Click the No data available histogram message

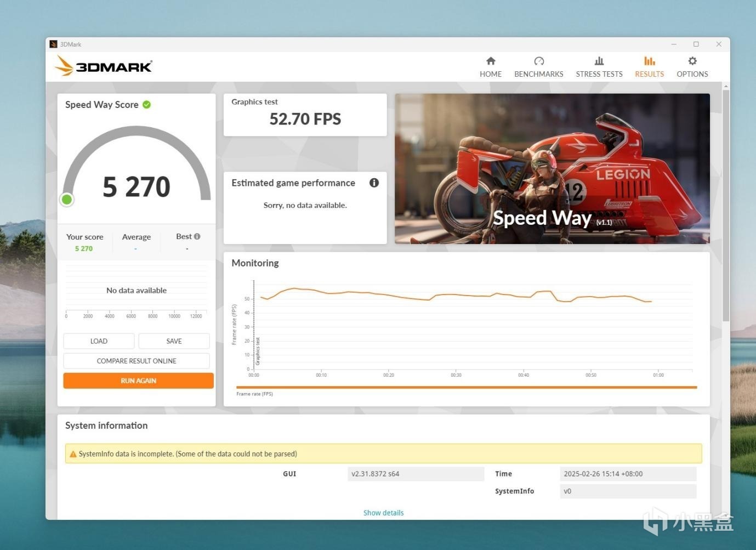(137, 291)
